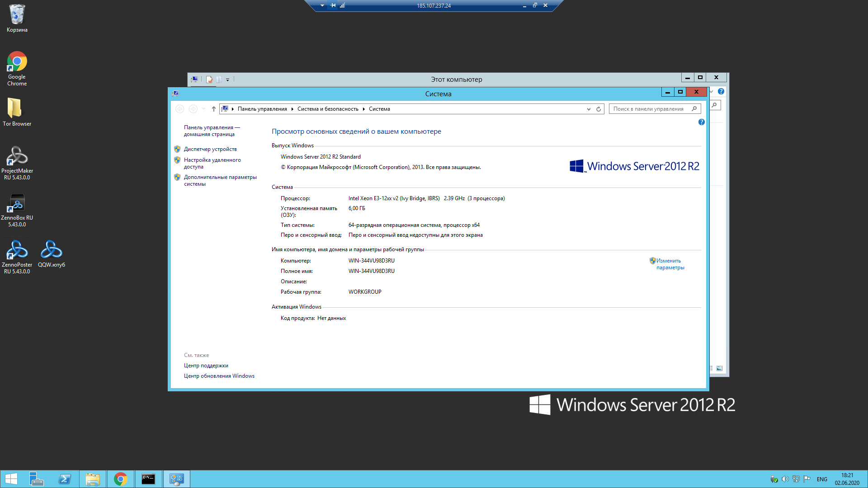Open Центр обновления Windows link
The image size is (868, 488).
(219, 376)
